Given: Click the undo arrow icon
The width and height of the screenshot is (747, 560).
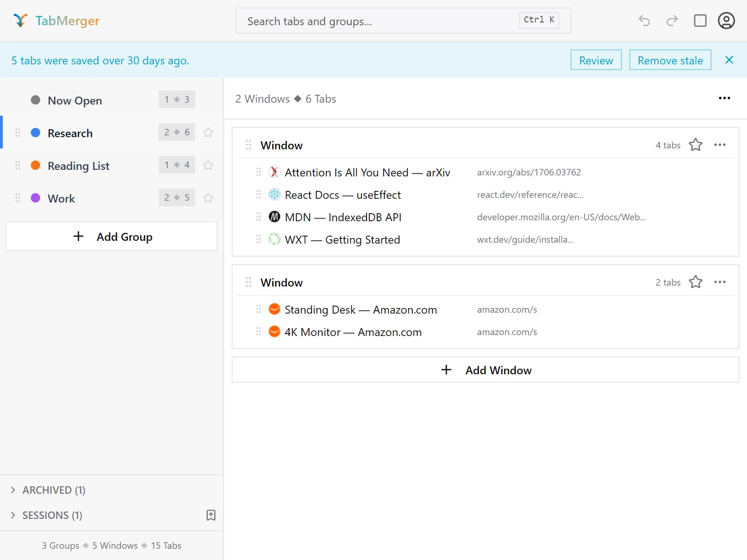Looking at the screenshot, I should [644, 21].
